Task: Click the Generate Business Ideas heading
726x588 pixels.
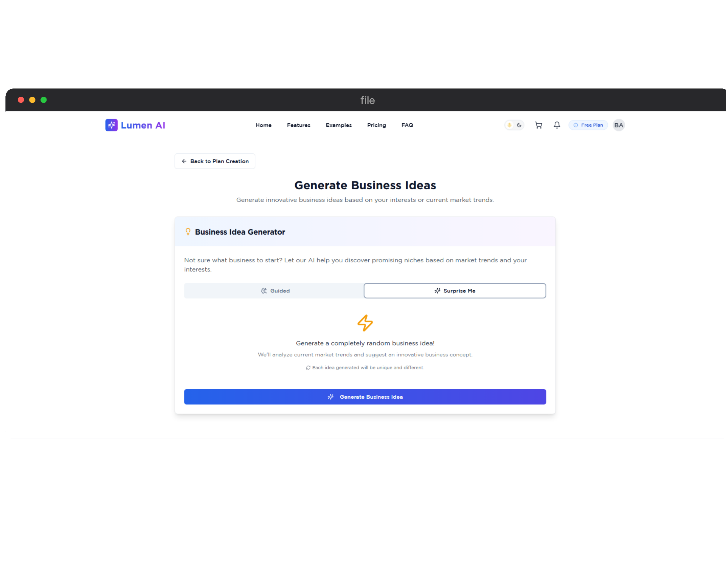Action: (365, 185)
